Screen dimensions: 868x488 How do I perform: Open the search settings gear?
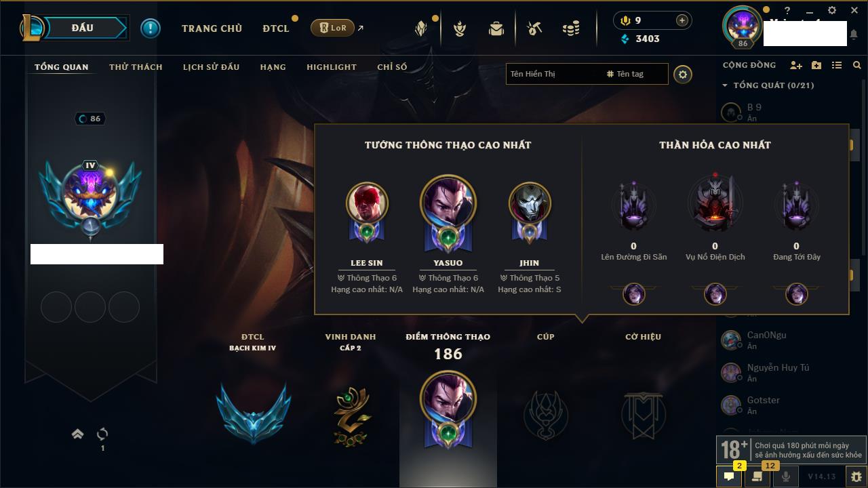(x=683, y=75)
